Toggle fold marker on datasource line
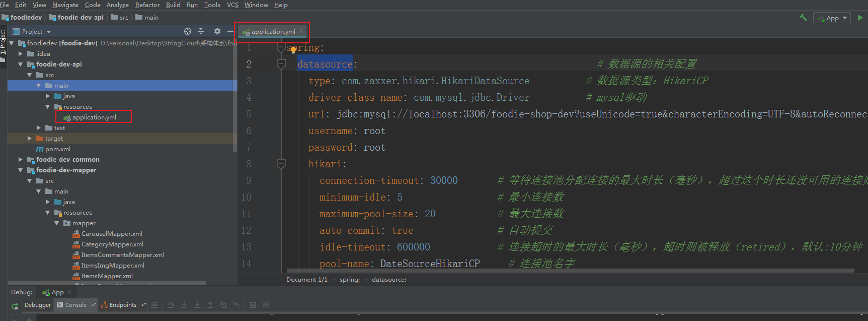The width and height of the screenshot is (868, 321). (x=281, y=64)
